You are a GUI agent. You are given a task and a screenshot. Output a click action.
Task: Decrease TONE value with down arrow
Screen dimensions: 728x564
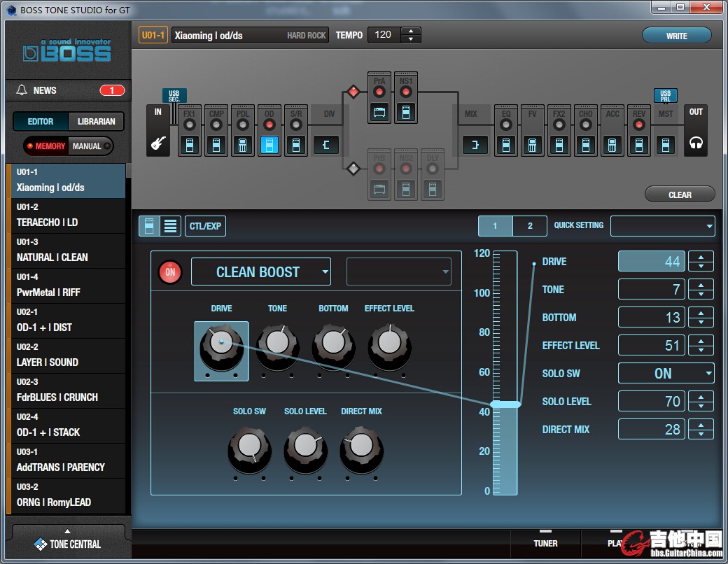701,295
